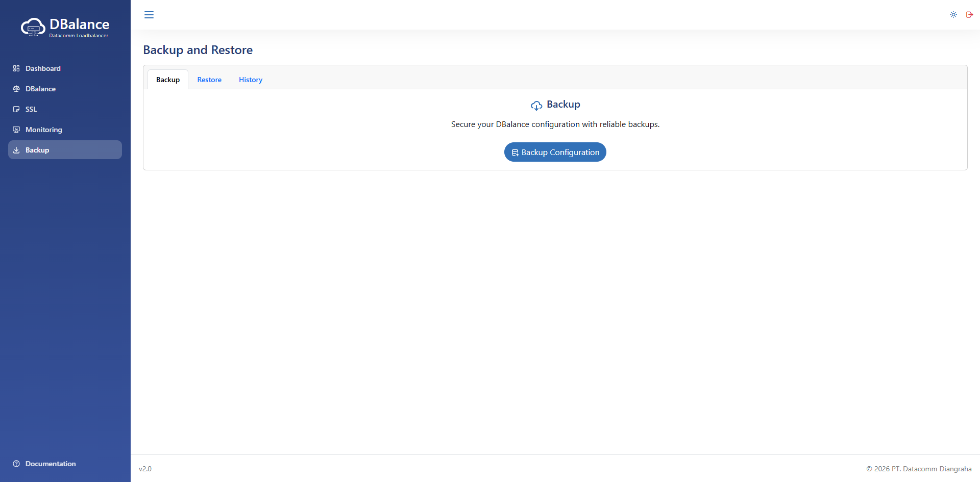Toggle the sidebar with the hamburger icon

(149, 15)
